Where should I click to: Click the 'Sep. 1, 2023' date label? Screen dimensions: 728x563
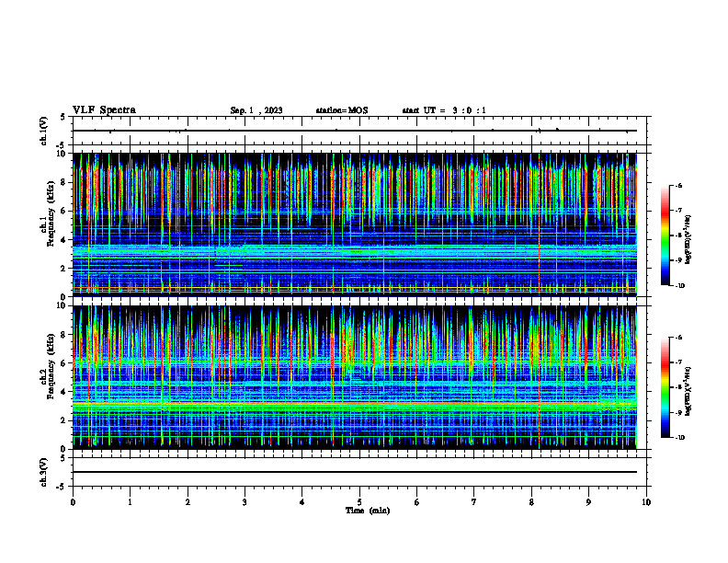pos(256,110)
